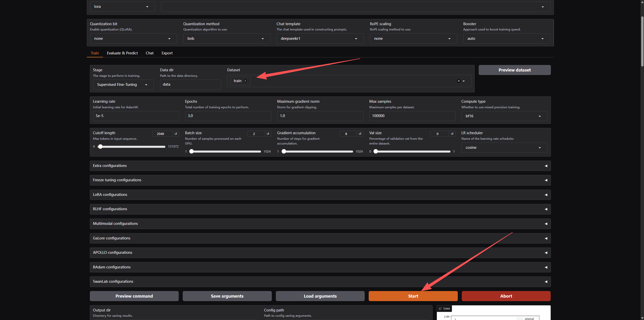Focus the Epochs field

tap(228, 116)
